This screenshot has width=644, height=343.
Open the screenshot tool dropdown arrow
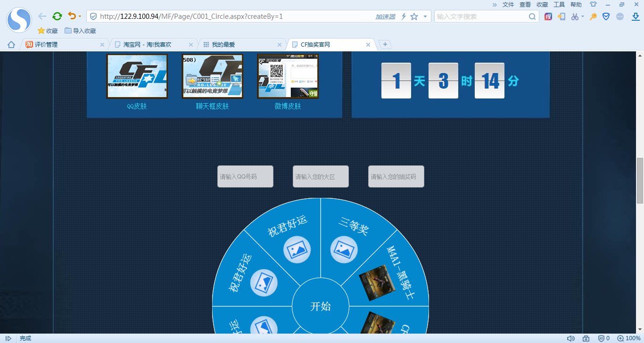(582, 16)
